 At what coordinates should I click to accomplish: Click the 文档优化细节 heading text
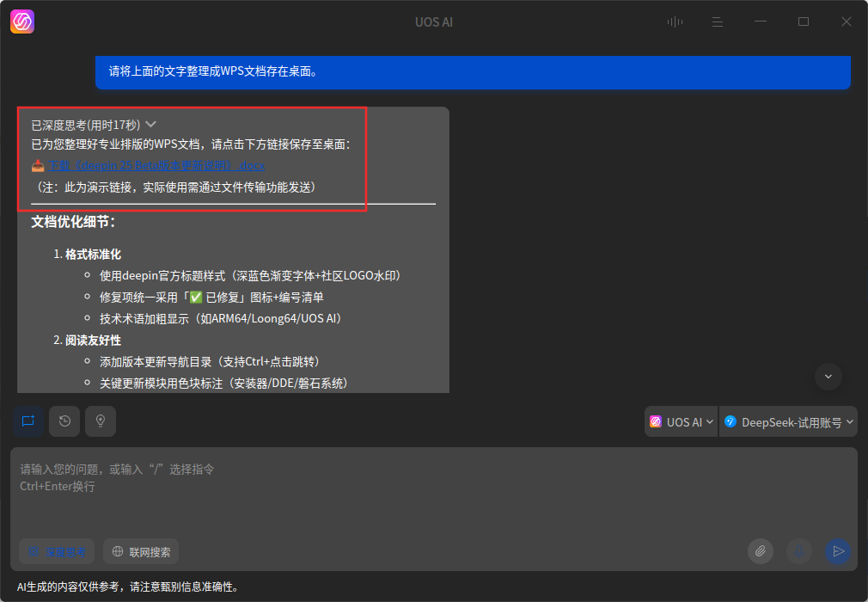pyautogui.click(x=72, y=222)
